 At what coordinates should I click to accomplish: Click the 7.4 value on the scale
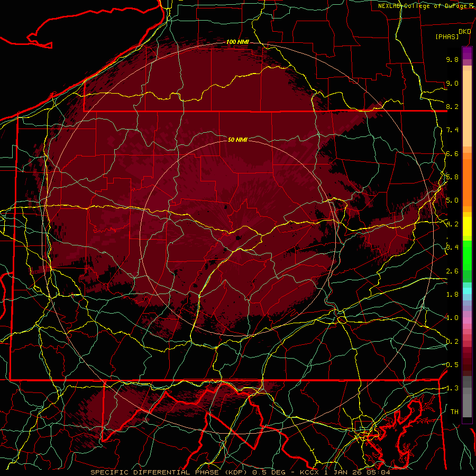pos(452,130)
